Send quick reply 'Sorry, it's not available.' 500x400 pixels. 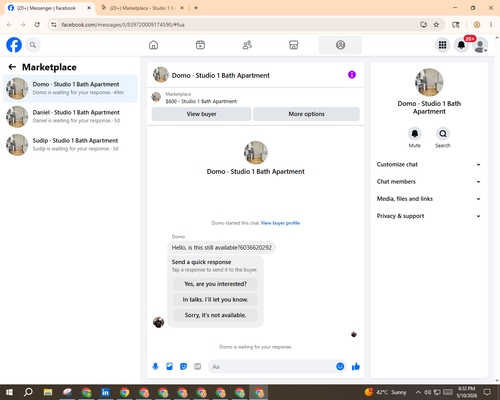[x=215, y=315]
